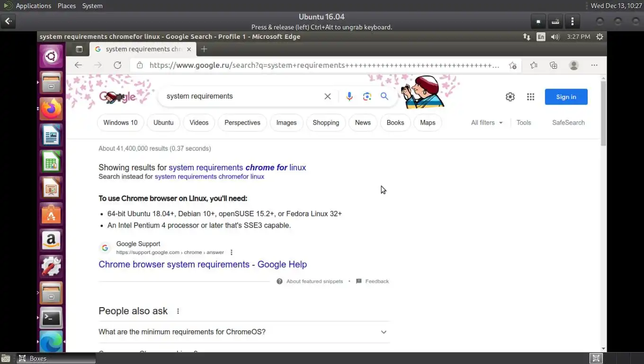644x364 pixels.
Task: Switch to Shopping results
Action: (326, 123)
